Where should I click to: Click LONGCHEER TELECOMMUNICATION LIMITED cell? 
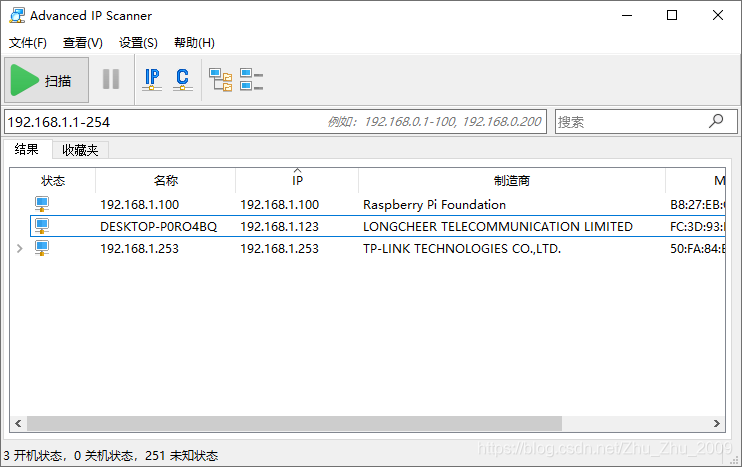pos(497,227)
